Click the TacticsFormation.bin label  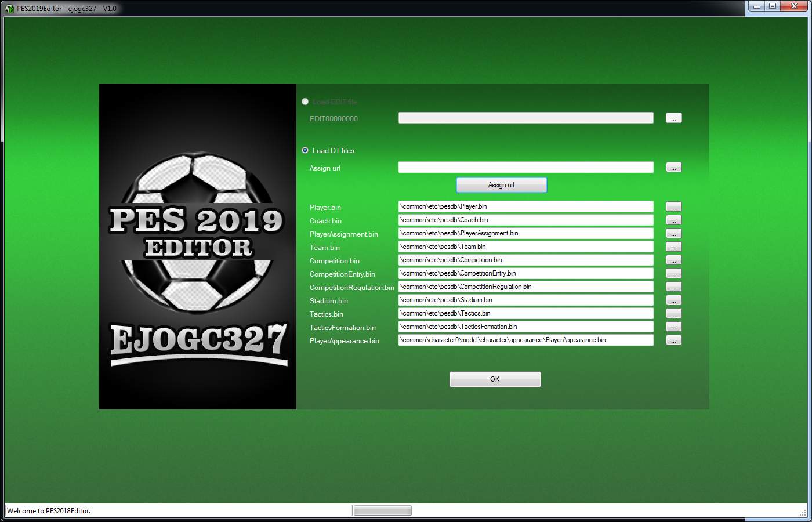coord(343,328)
